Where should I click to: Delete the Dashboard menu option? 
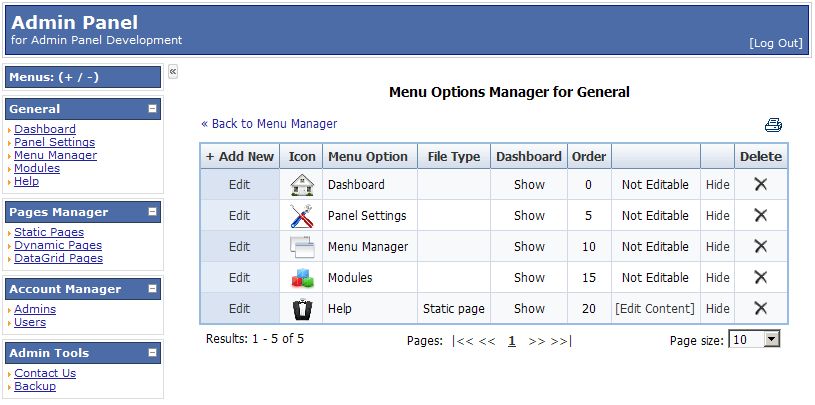(x=760, y=185)
